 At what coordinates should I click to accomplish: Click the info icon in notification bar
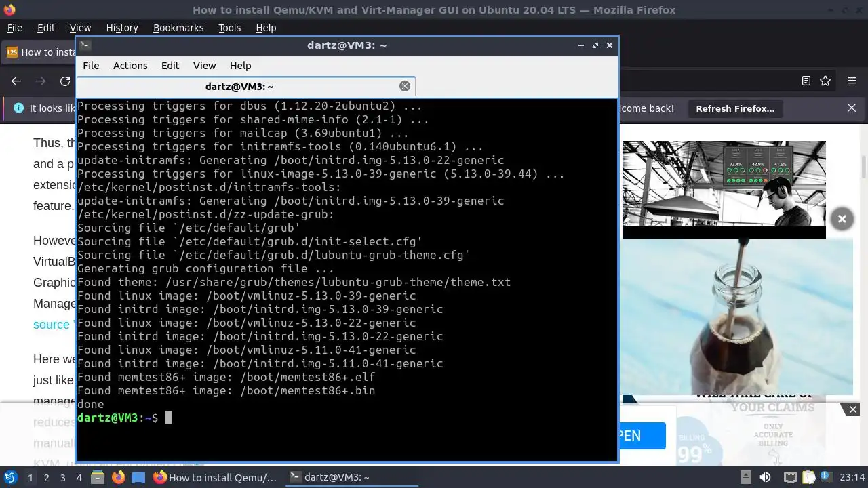tap(18, 108)
